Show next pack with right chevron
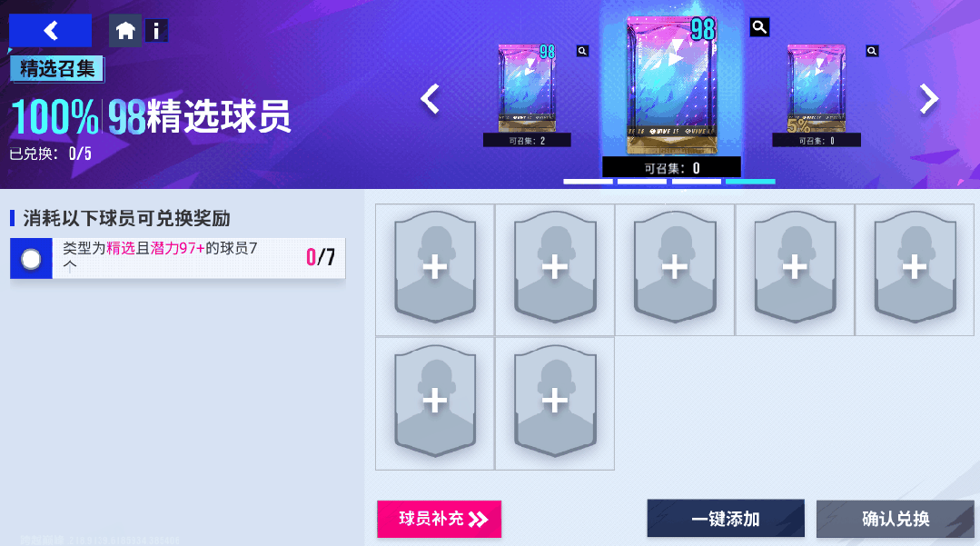 tap(929, 99)
